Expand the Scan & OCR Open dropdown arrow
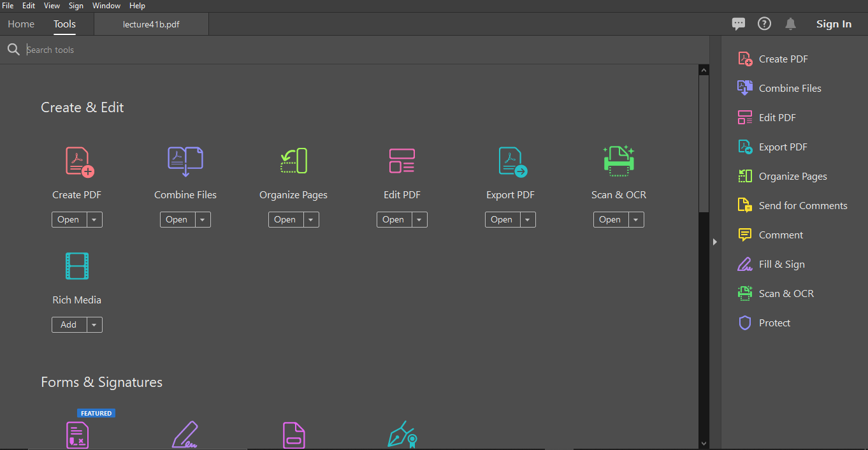The height and width of the screenshot is (450, 868). pos(635,219)
